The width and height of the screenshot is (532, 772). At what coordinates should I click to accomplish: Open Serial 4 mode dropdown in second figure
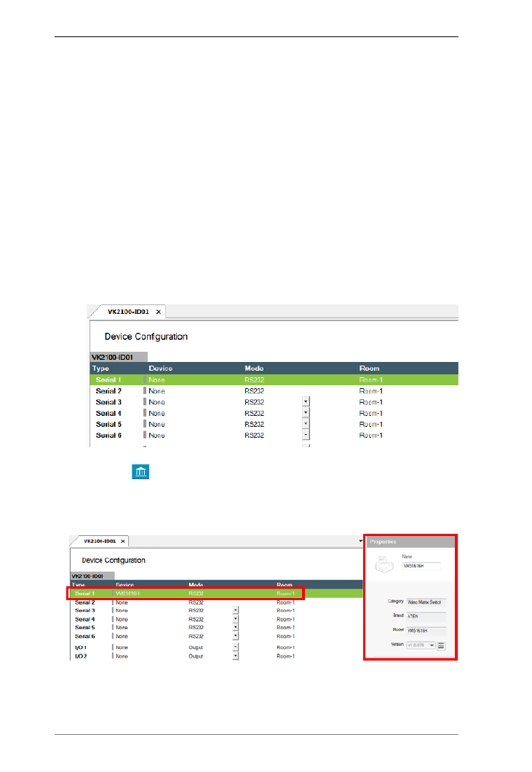pyautogui.click(x=236, y=619)
